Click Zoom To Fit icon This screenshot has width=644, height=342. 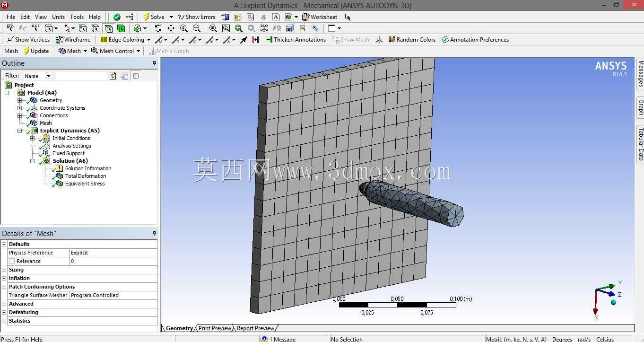click(x=213, y=28)
